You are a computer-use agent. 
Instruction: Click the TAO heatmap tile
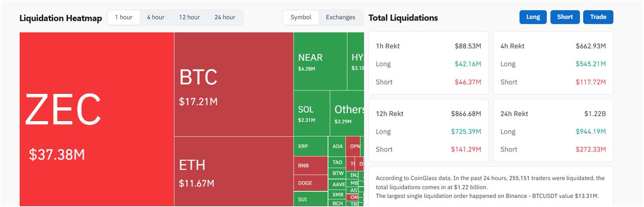click(x=337, y=162)
